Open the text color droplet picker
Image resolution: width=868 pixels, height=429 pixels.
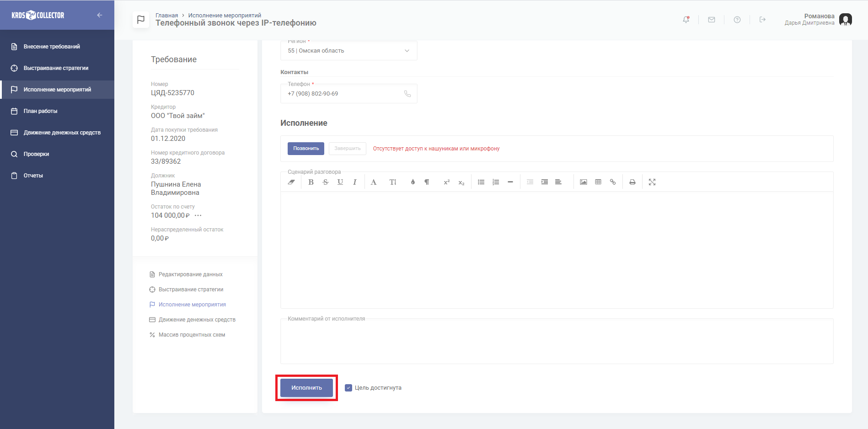(413, 182)
